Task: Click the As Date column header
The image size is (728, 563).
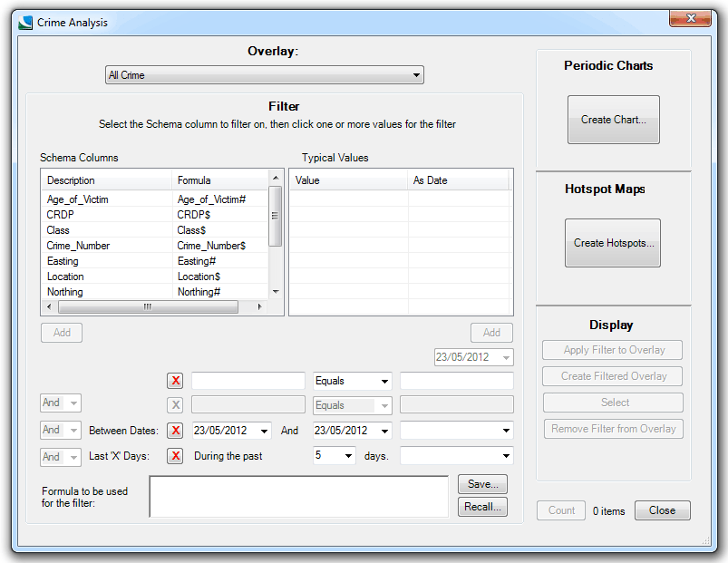Action: click(x=458, y=180)
